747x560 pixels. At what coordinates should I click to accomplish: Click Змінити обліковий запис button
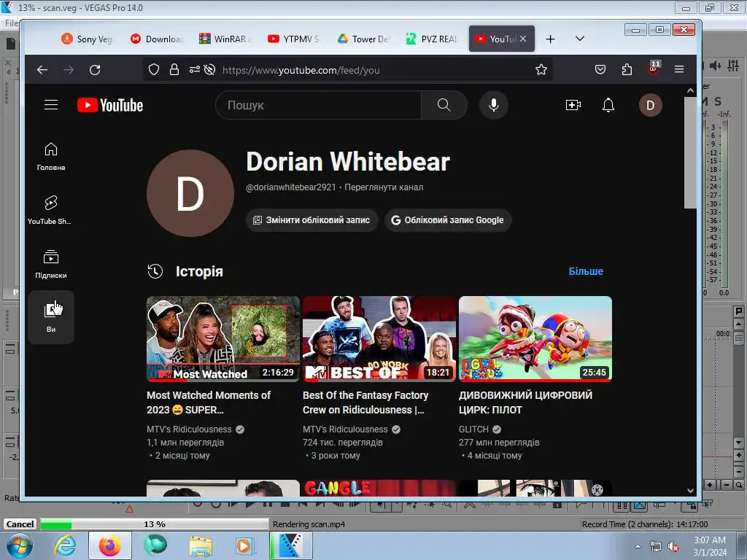311,220
